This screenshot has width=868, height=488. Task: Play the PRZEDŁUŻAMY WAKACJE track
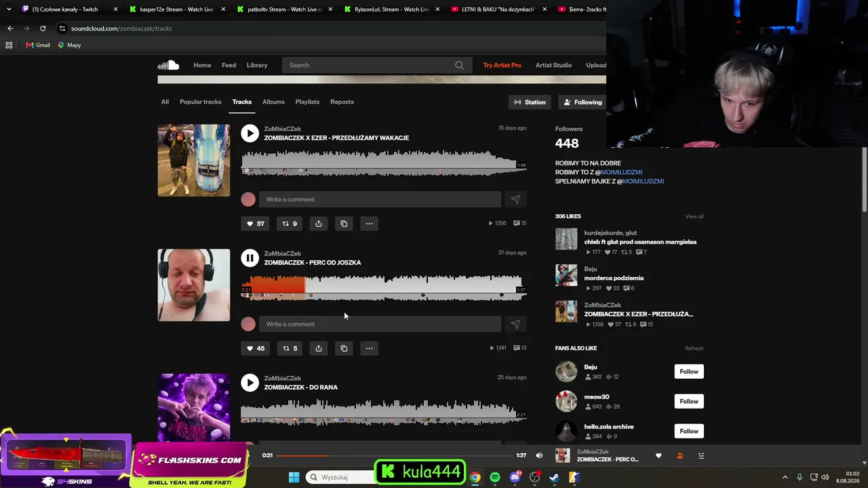point(250,134)
